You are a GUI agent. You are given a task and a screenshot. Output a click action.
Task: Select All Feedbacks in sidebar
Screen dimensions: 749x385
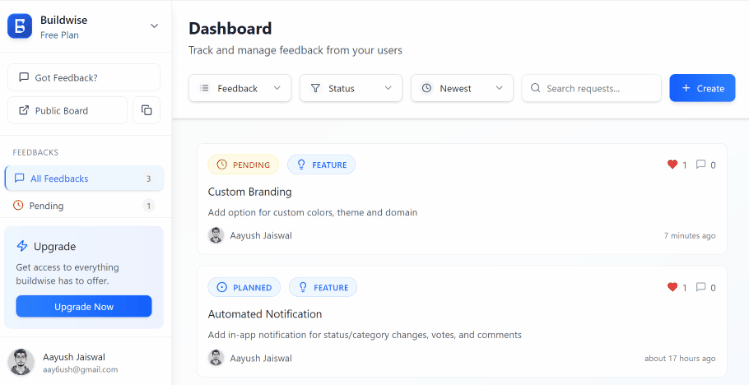84,179
